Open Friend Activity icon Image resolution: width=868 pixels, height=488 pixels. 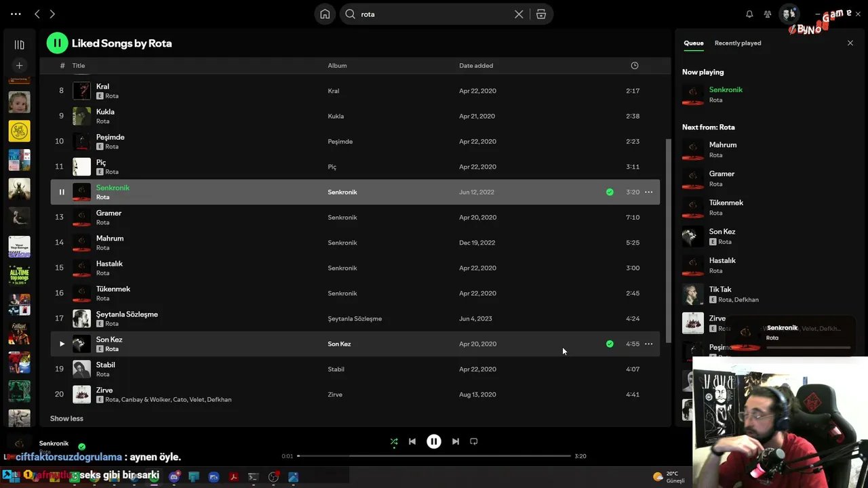pyautogui.click(x=768, y=14)
